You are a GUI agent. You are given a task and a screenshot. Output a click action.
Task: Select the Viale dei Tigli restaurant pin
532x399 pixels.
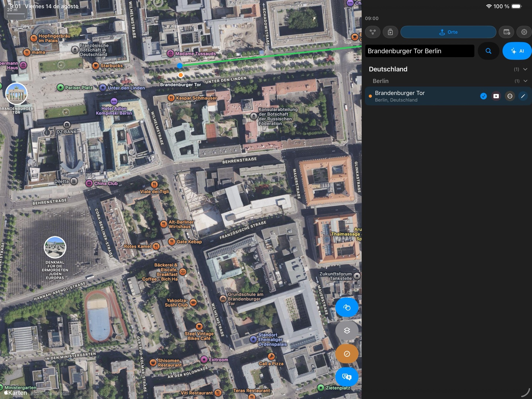point(154,184)
